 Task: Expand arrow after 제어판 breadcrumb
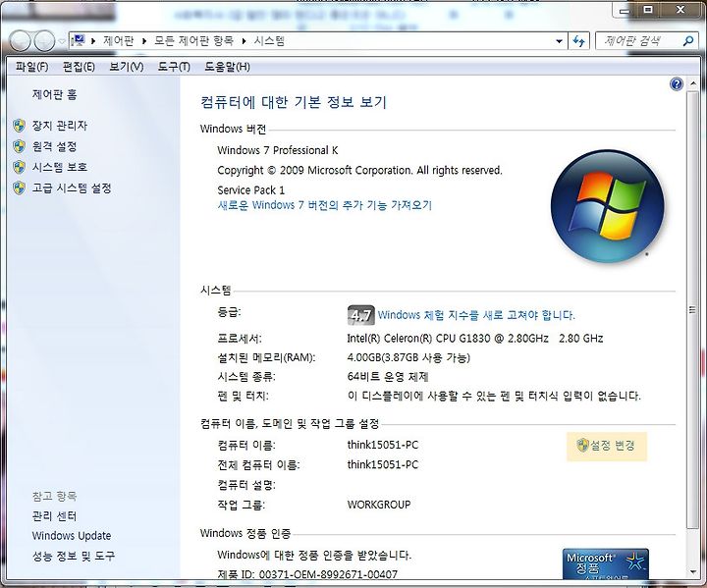coord(144,41)
